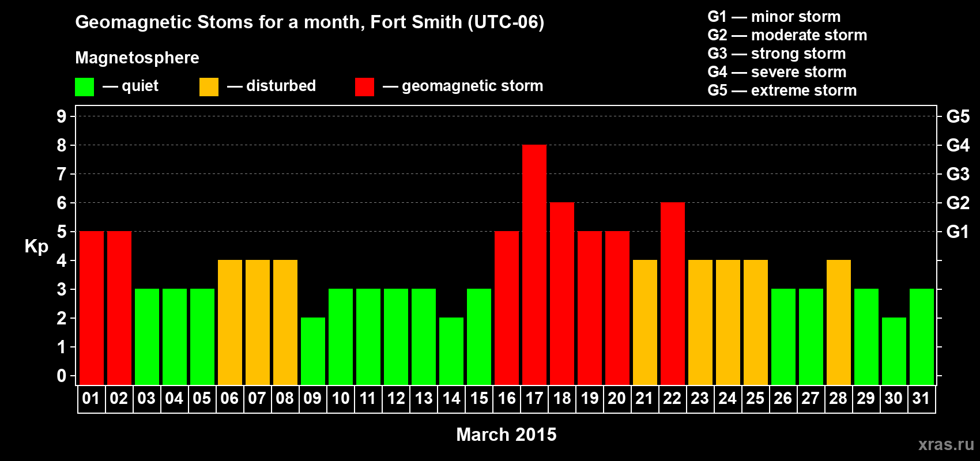Viewport: 980px width, 461px height.
Task: Click the 0 value on Kp axis
Action: point(62,376)
